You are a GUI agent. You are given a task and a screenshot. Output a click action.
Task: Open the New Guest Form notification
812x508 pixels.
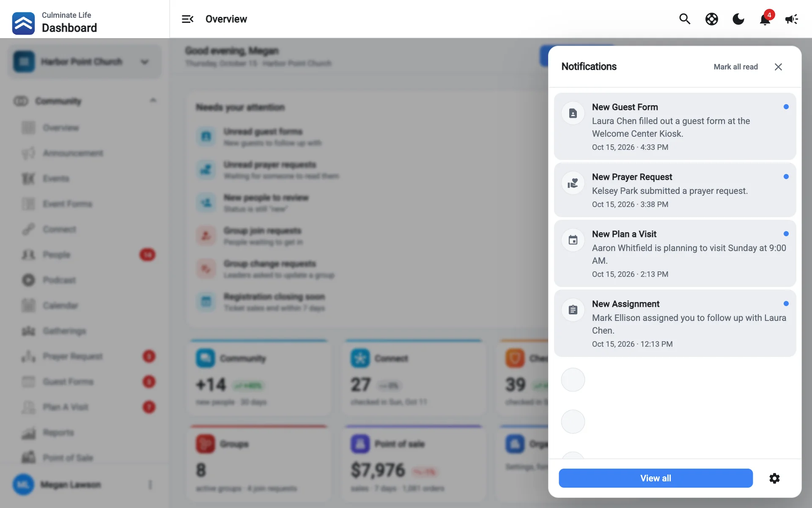click(675, 126)
